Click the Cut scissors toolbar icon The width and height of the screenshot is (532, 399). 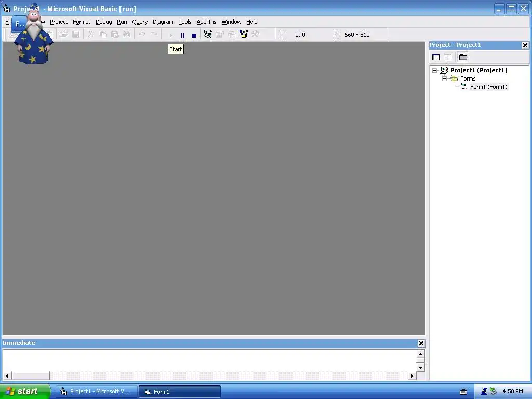[90, 35]
